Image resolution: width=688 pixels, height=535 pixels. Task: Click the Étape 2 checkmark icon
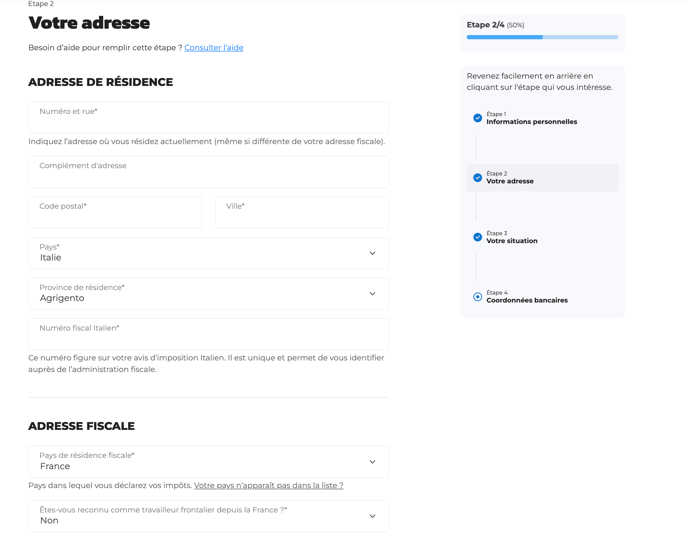477,178
